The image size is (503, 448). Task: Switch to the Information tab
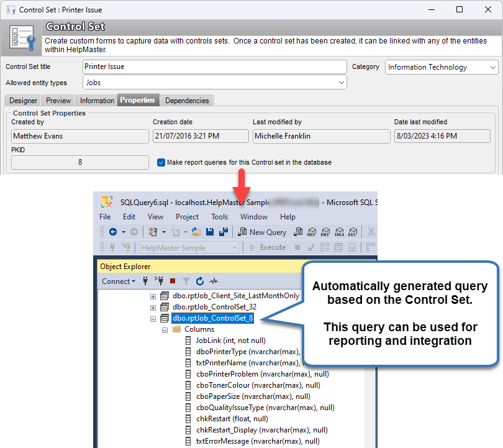coord(97,101)
